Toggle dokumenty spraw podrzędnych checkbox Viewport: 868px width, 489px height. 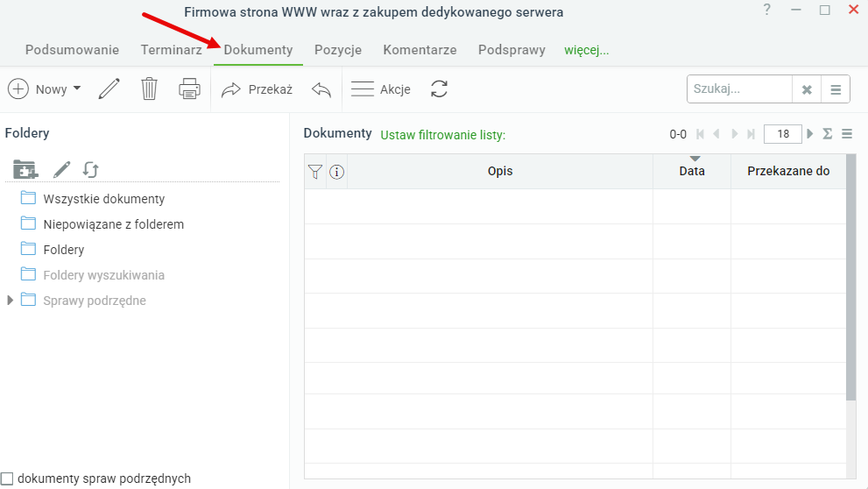pos(7,478)
